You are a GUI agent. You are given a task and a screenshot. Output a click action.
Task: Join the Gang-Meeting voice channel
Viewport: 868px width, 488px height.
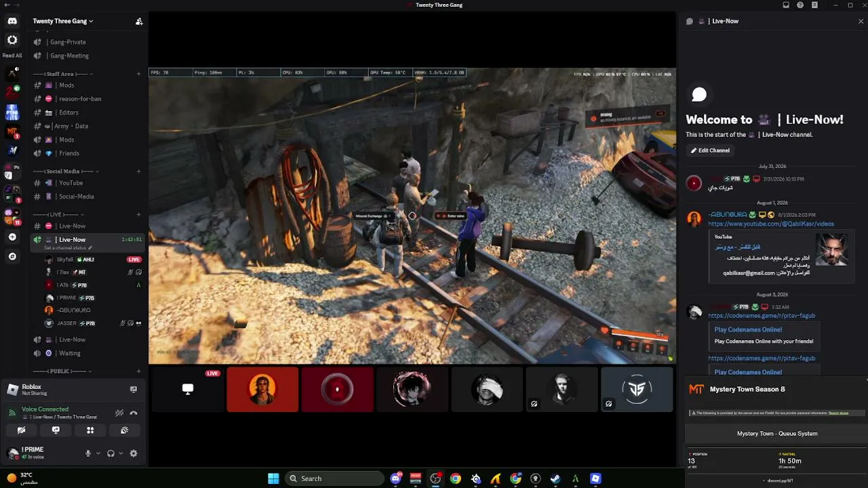click(88, 56)
